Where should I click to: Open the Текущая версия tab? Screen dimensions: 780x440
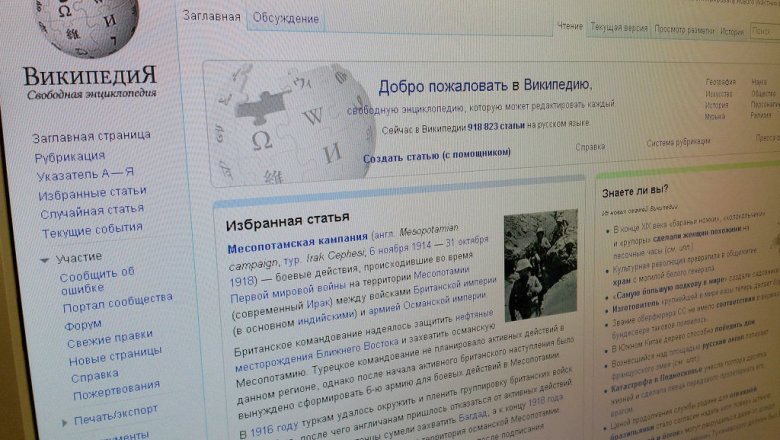click(619, 28)
